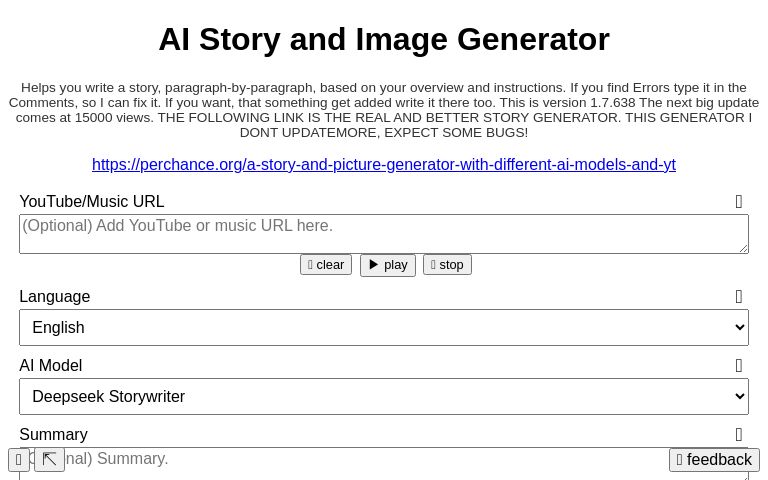This screenshot has height=480, width=768.
Task: Expand the AI Model dropdown
Action: click(x=384, y=397)
